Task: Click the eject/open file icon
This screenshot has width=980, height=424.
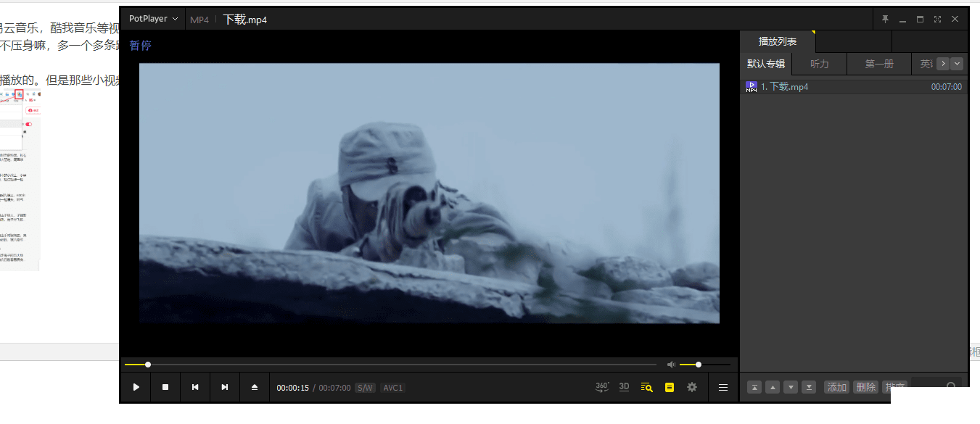Action: click(x=255, y=387)
